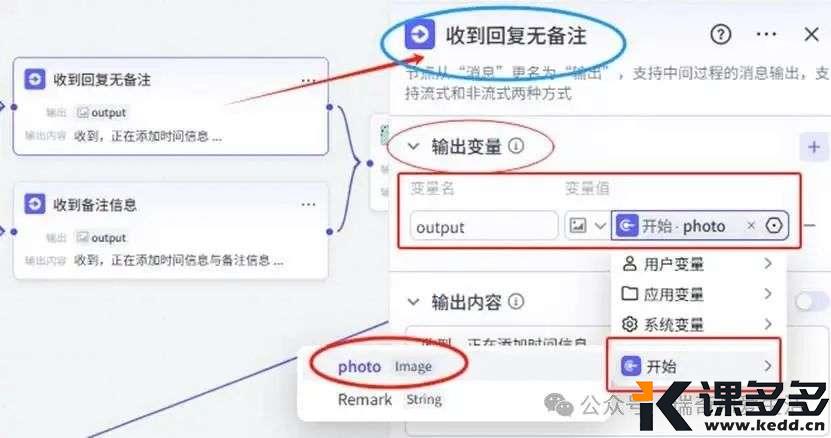Click info icon beside 输出变量
Viewport: 831px width, 438px height.
click(516, 146)
